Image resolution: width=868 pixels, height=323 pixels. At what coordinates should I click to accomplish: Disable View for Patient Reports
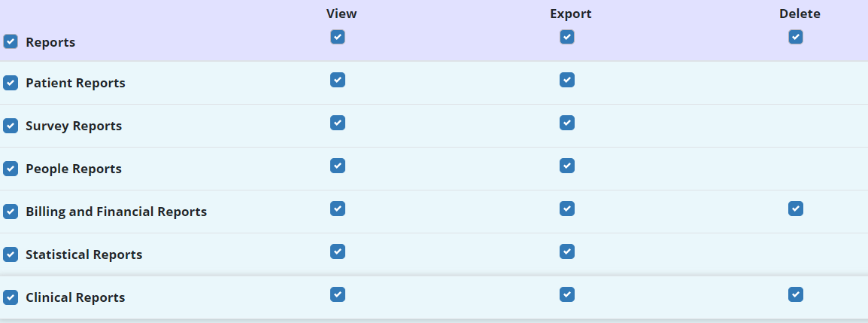point(338,80)
